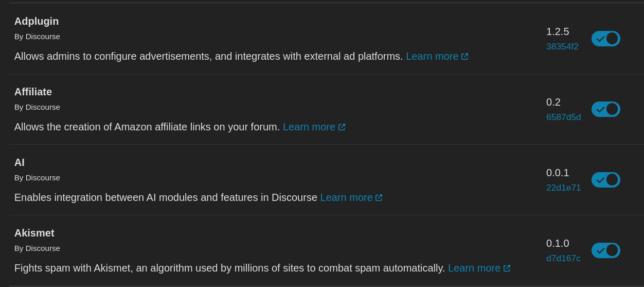The width and height of the screenshot is (644, 287).
Task: Click the Affiliate plugin heading
Action: 33,92
